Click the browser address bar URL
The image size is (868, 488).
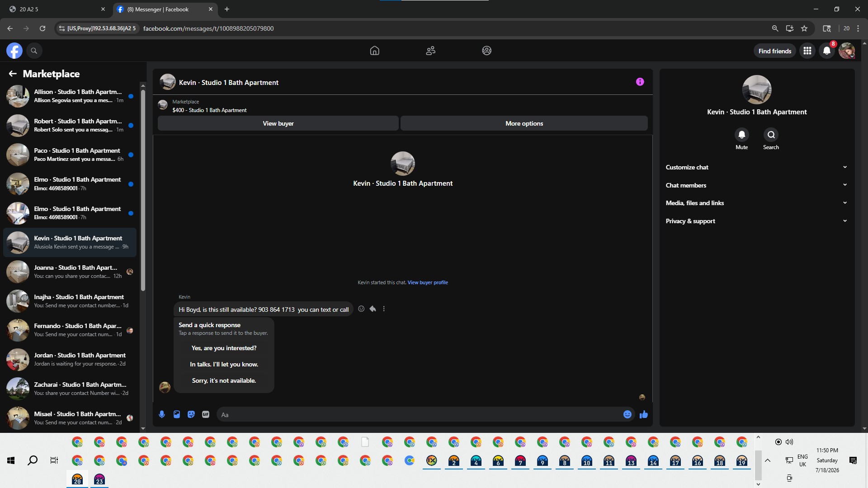click(208, 28)
